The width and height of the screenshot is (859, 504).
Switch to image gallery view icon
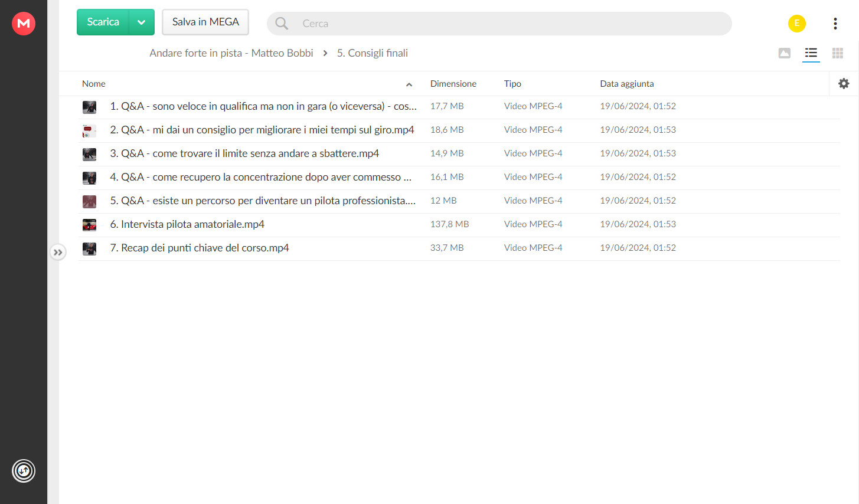pos(785,53)
